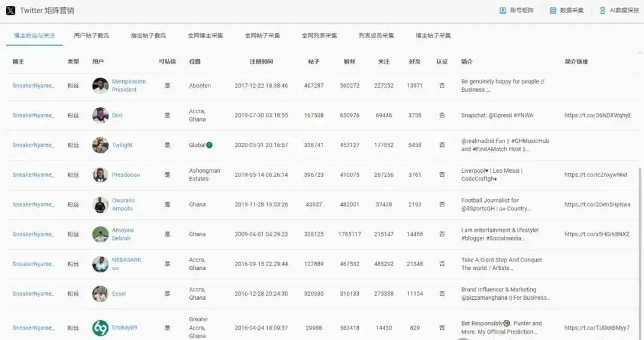The width and height of the screenshot is (644, 340).
Task: Open bio link https://t.co/x5HGrk8NXZ
Action: pyautogui.click(x=597, y=234)
